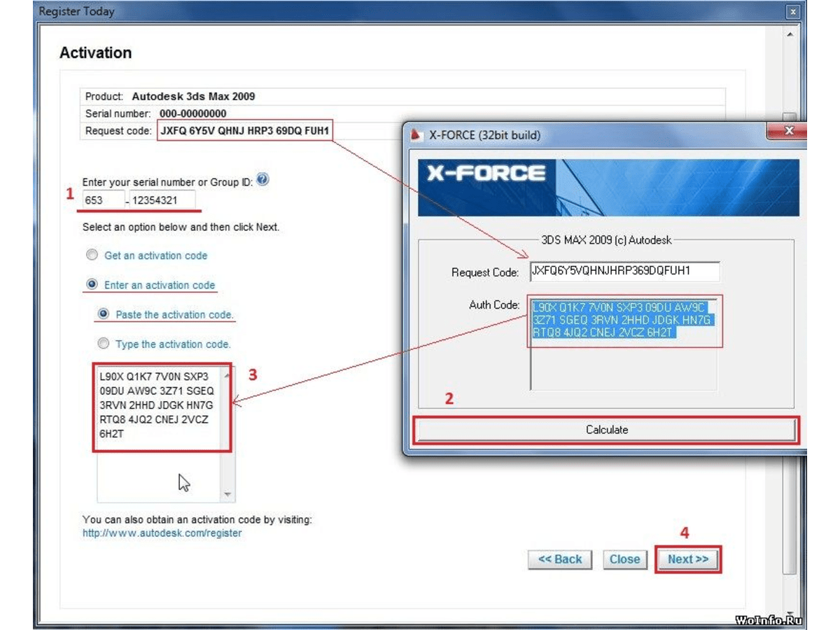Choose the Type the activation code option
The height and width of the screenshot is (630, 840).
(104, 344)
